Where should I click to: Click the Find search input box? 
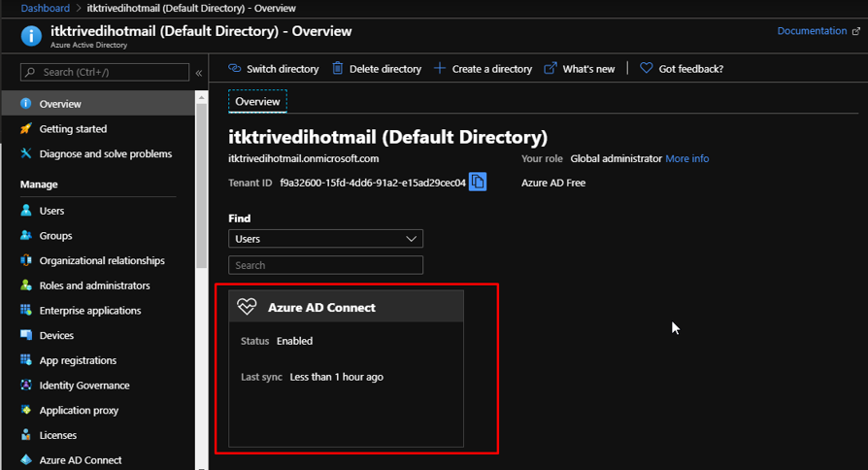click(325, 265)
